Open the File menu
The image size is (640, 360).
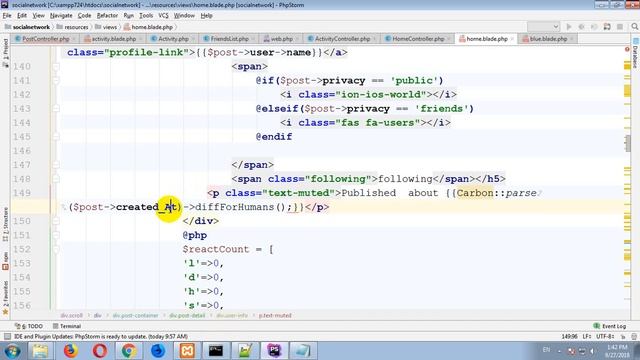click(x=7, y=16)
